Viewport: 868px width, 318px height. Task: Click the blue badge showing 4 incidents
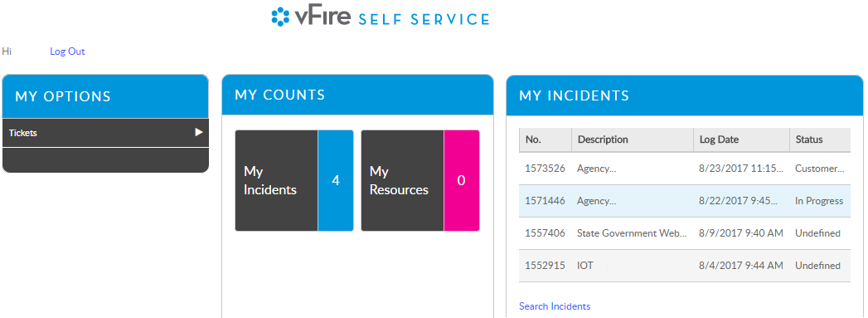(336, 181)
